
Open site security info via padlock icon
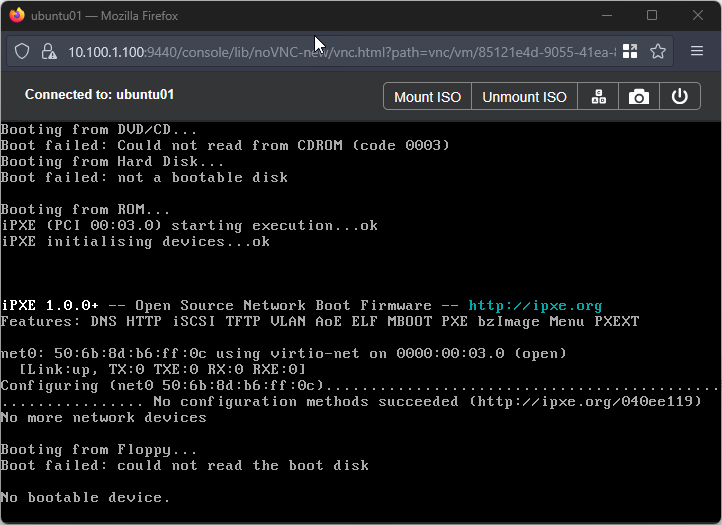click(49, 51)
